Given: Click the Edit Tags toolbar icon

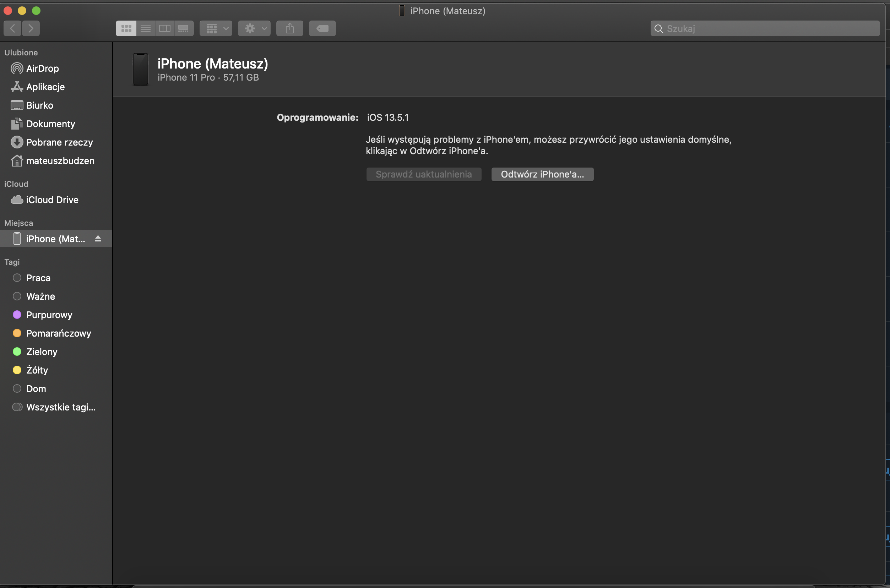Looking at the screenshot, I should (322, 28).
